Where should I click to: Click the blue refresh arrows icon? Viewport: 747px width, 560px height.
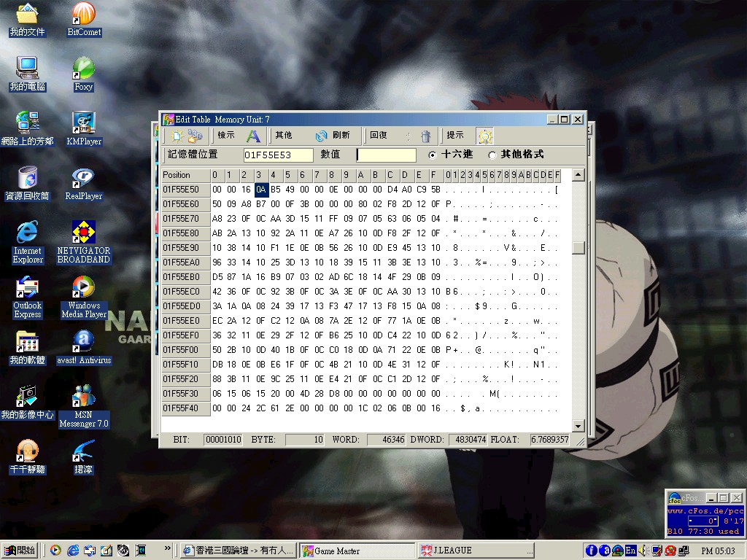click(x=321, y=136)
